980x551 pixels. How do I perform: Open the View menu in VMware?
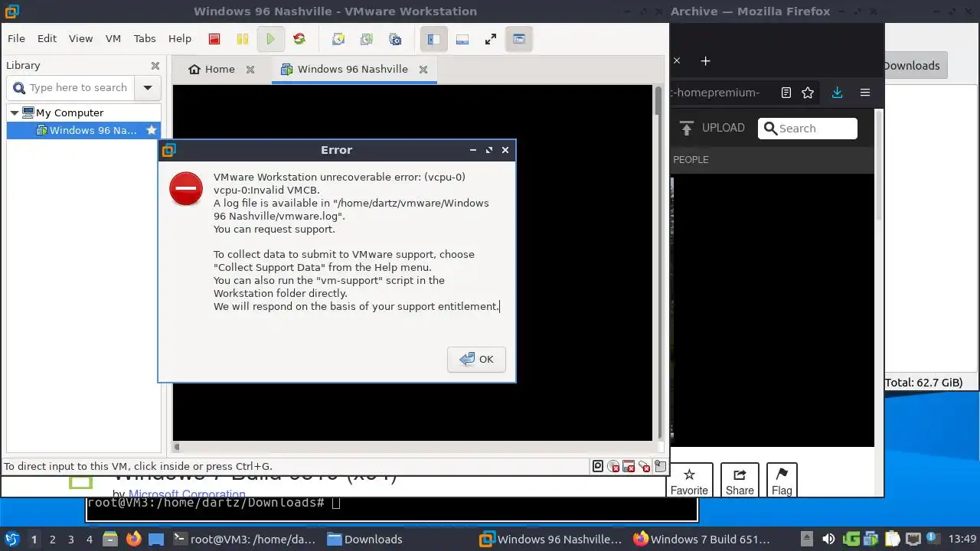[x=80, y=38]
